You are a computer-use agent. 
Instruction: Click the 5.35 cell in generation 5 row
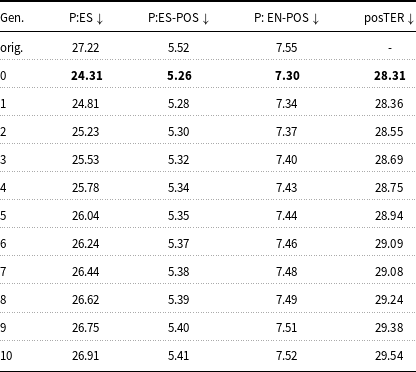tap(178, 216)
